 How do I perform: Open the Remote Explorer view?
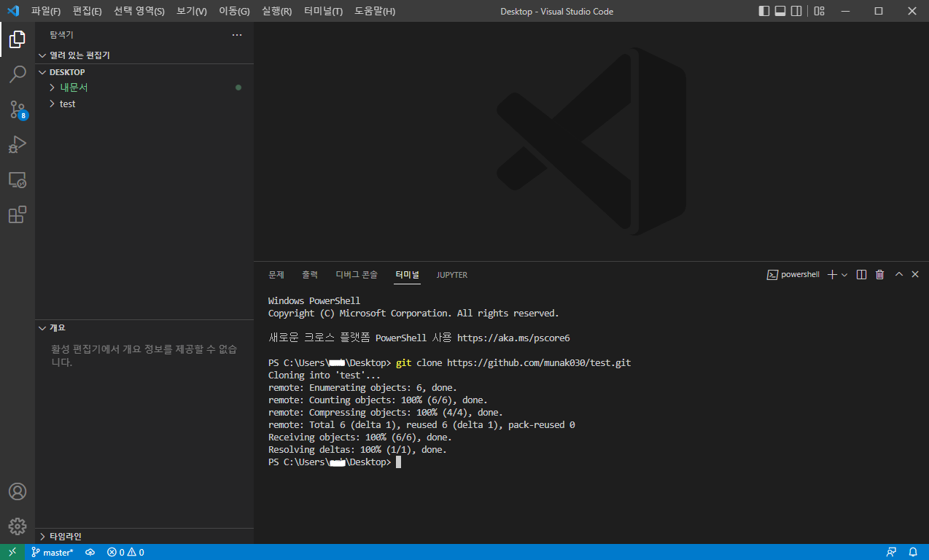18,179
